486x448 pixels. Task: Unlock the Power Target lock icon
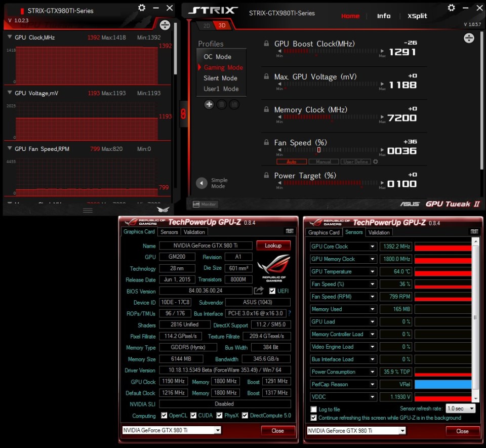(266, 175)
